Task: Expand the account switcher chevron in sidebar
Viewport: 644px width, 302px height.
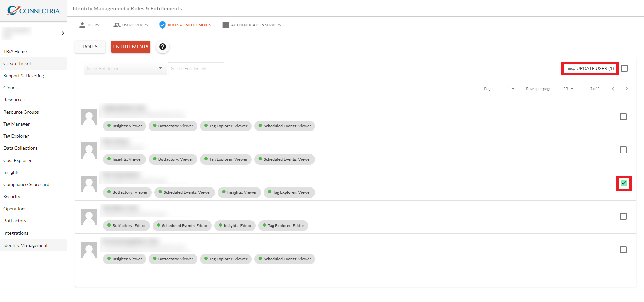Action: [x=63, y=33]
